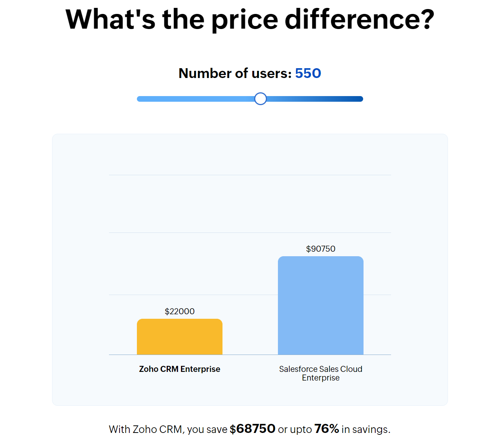Click the "or upto" text
This screenshot has height=448, width=494.
click(x=295, y=430)
